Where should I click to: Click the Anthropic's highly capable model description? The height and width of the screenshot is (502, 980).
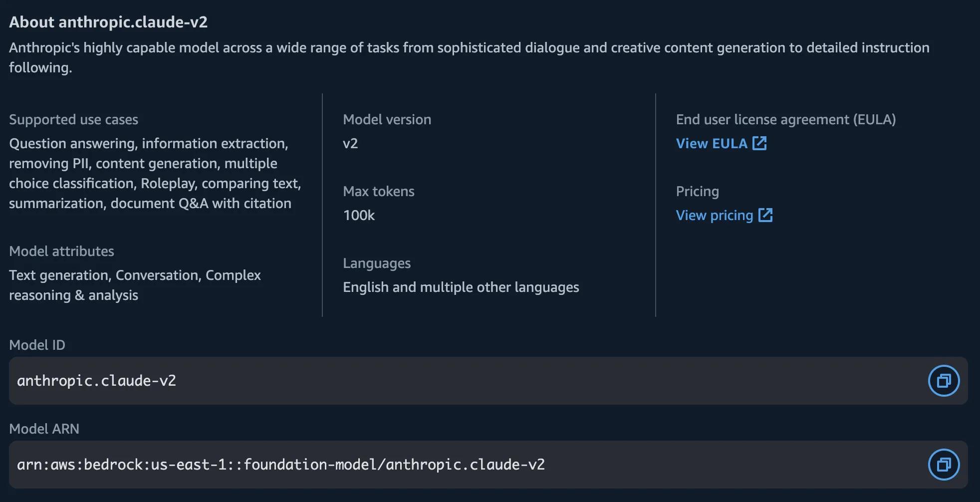tap(469, 57)
